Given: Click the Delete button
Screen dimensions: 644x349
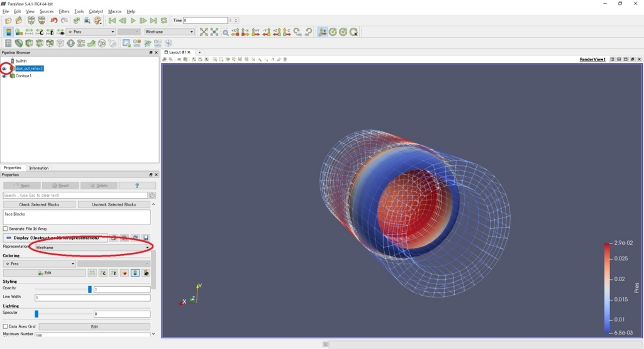Looking at the screenshot, I should [x=99, y=186].
